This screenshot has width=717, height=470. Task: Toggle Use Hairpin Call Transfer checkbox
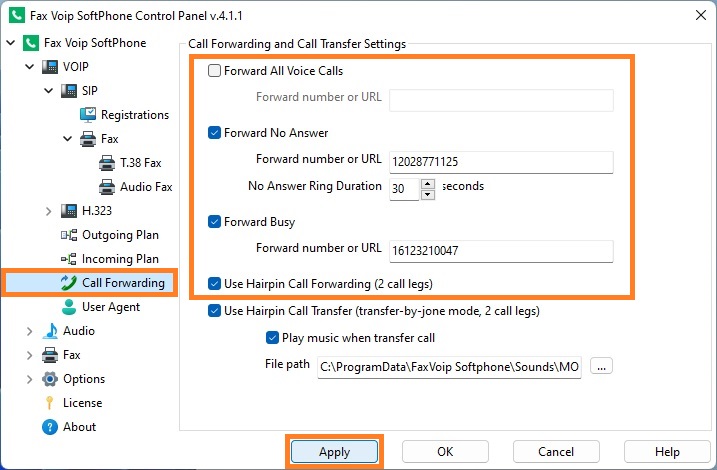click(214, 311)
